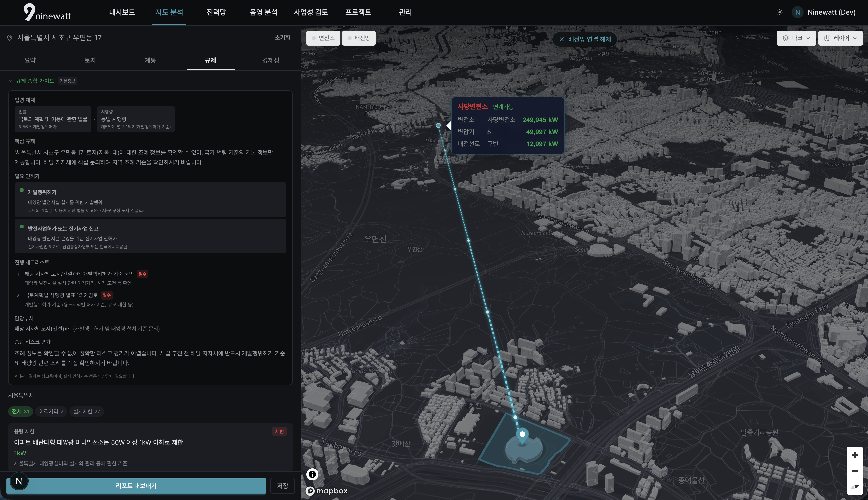Click the mapbox logo
The width and height of the screenshot is (868, 500).
[327, 491]
